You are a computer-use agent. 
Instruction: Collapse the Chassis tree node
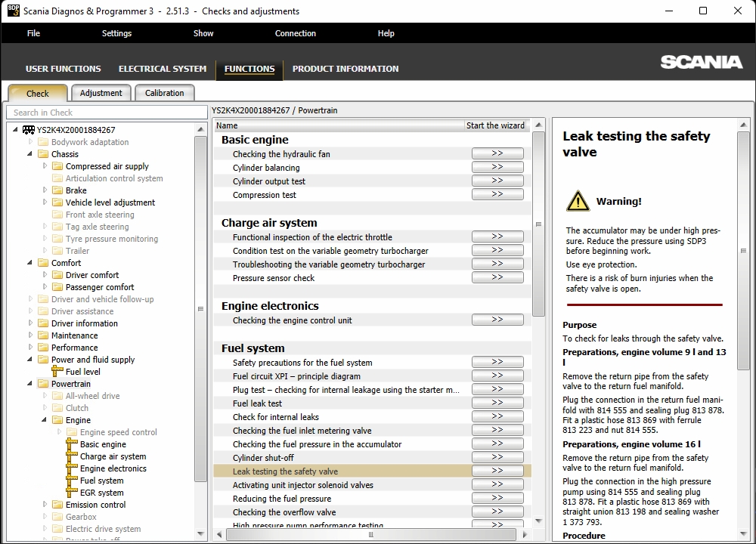point(31,154)
